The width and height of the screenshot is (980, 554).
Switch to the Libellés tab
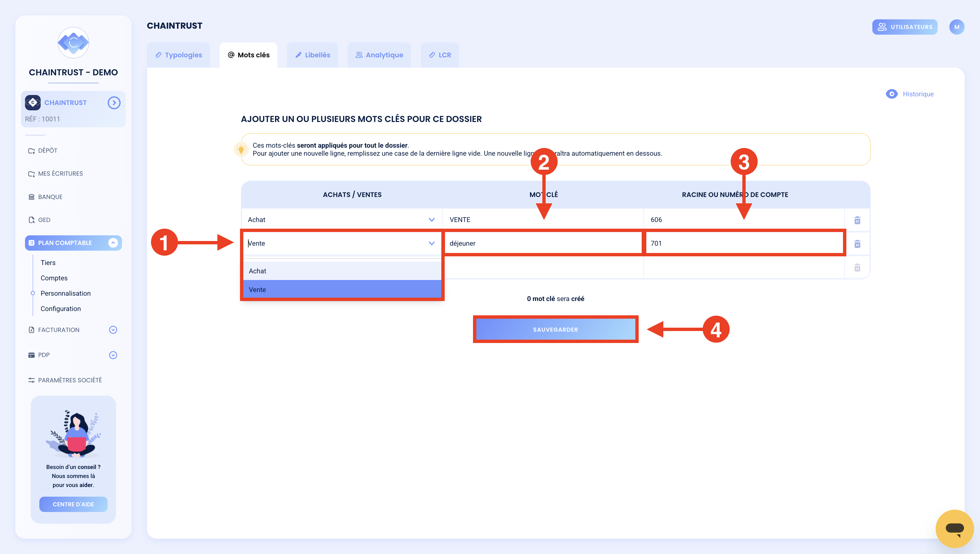pos(313,55)
